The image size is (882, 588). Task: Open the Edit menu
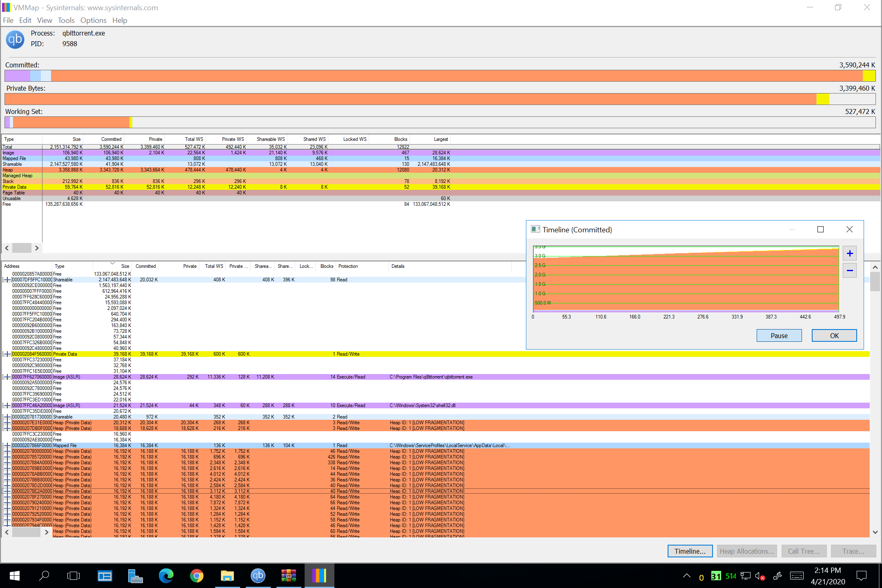pyautogui.click(x=25, y=20)
